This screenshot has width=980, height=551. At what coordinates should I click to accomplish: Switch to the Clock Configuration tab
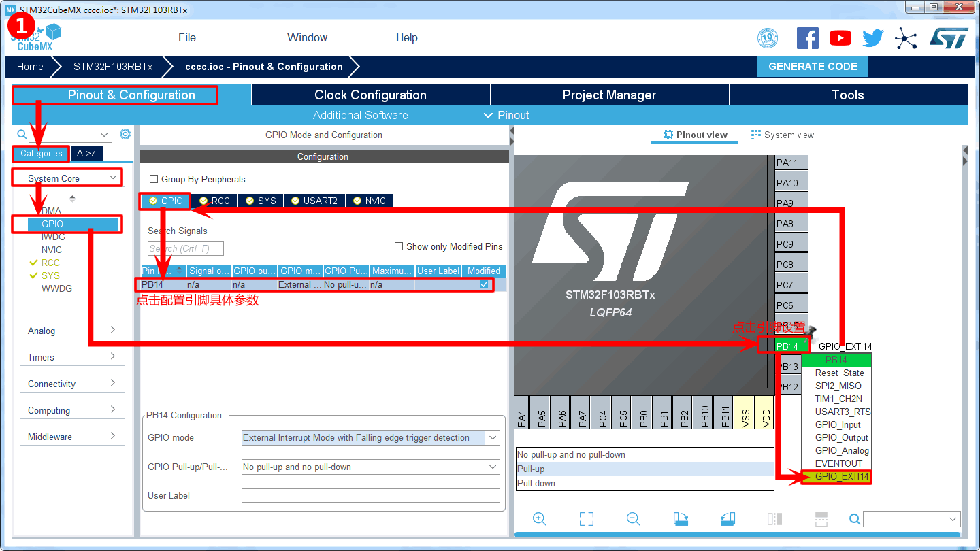click(x=370, y=95)
